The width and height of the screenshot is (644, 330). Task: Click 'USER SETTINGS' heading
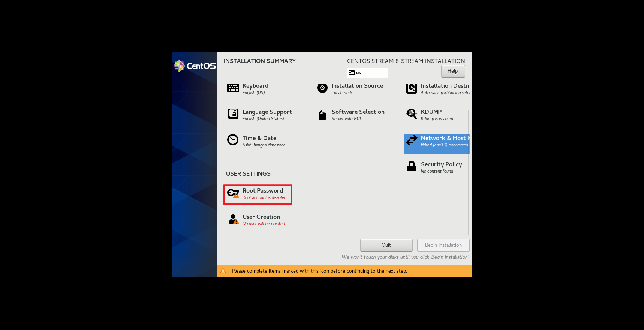pyautogui.click(x=248, y=174)
